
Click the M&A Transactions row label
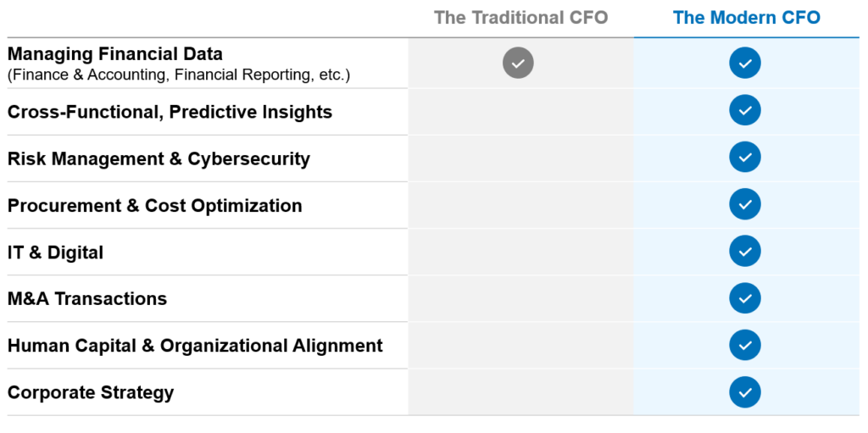pos(87,299)
